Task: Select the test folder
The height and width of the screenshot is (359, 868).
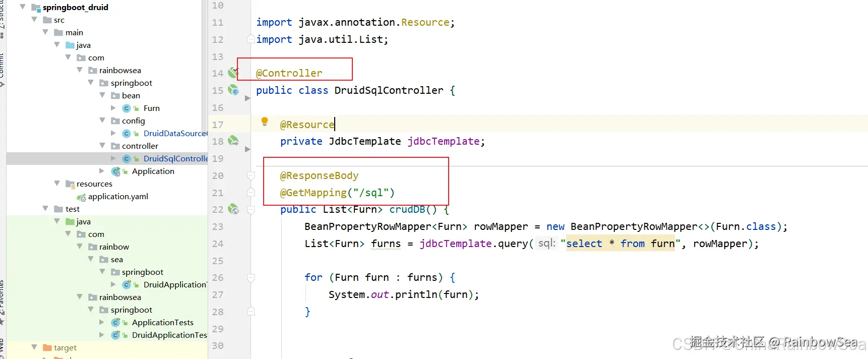Action: (72, 209)
